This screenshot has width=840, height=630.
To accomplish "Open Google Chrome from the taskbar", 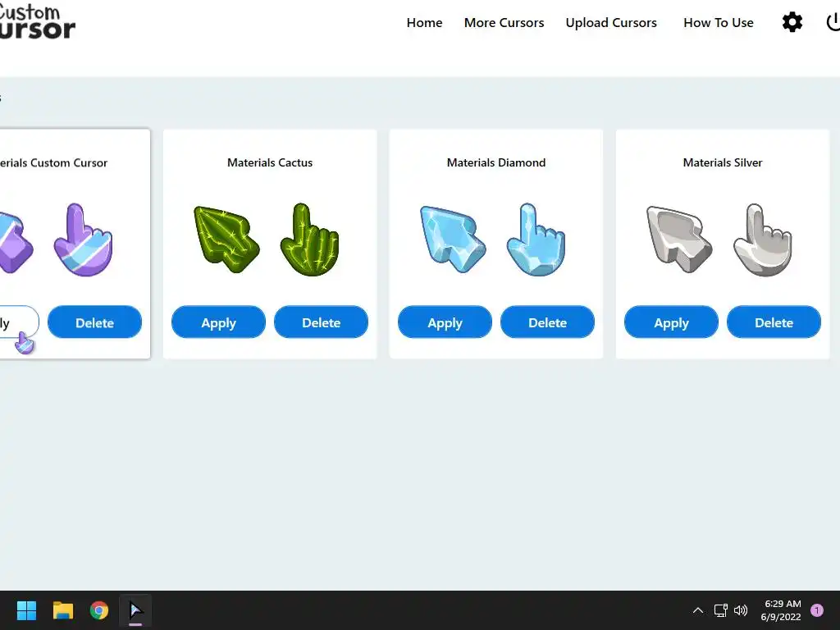I will click(x=99, y=610).
